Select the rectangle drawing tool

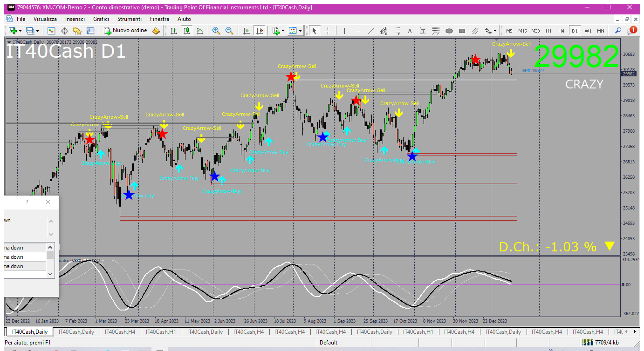pos(462,31)
